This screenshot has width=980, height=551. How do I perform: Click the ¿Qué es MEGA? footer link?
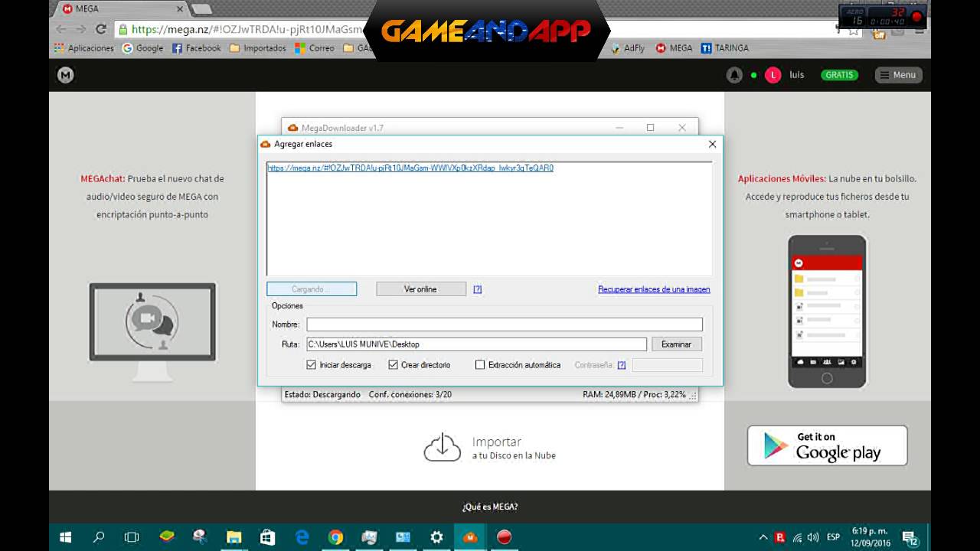490,507
